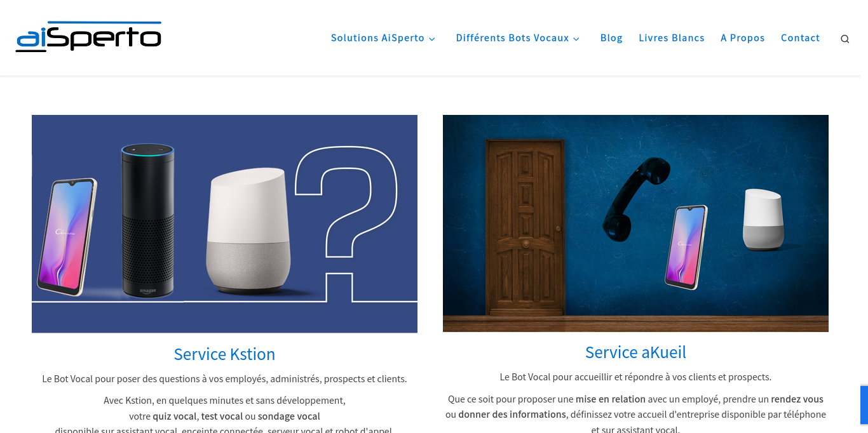Click the black Amazon Echo speaker
The width and height of the screenshot is (868, 433).
pyautogui.click(x=147, y=220)
